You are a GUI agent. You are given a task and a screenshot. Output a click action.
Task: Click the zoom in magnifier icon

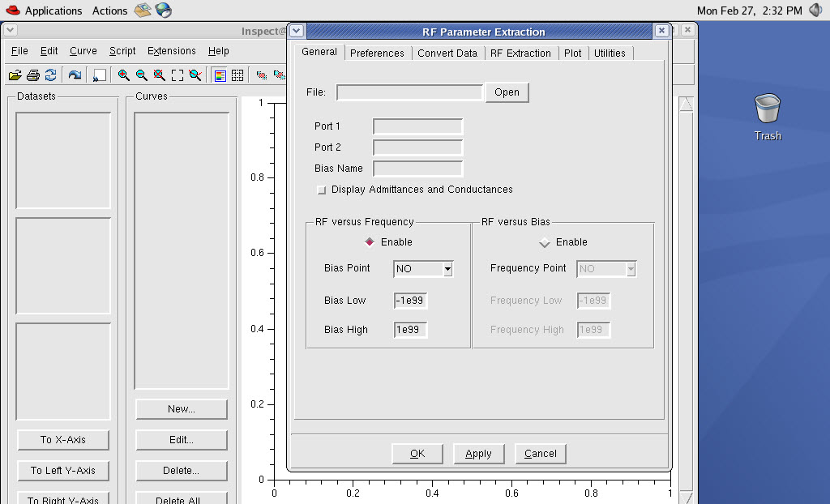coord(124,75)
